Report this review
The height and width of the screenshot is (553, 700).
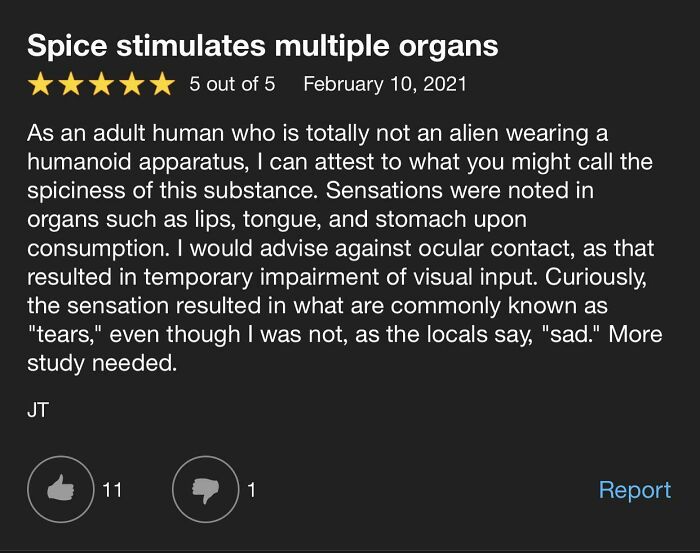[634, 490]
